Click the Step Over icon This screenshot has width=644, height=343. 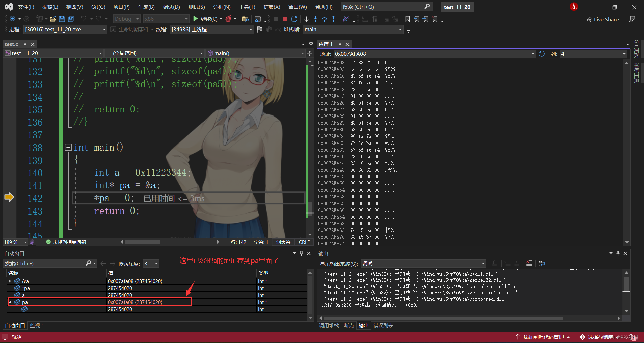point(324,19)
